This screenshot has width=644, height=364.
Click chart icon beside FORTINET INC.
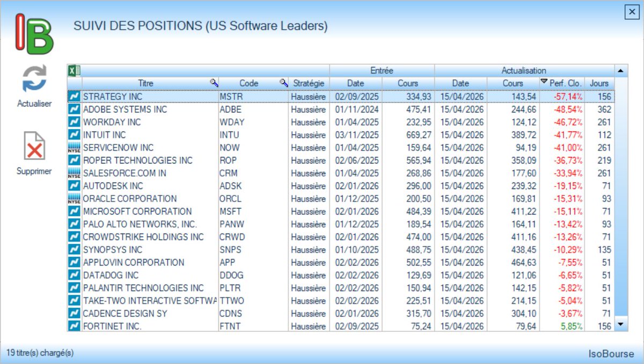[74, 326]
